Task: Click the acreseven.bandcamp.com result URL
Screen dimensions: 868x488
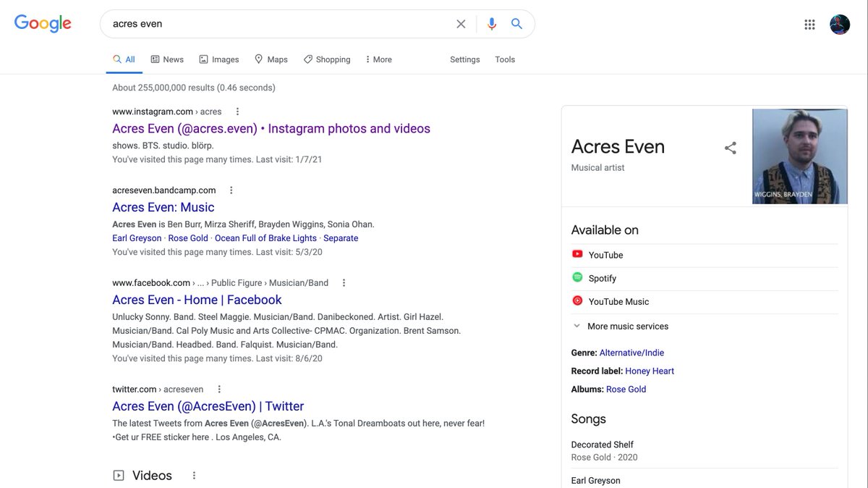Action: tap(164, 190)
